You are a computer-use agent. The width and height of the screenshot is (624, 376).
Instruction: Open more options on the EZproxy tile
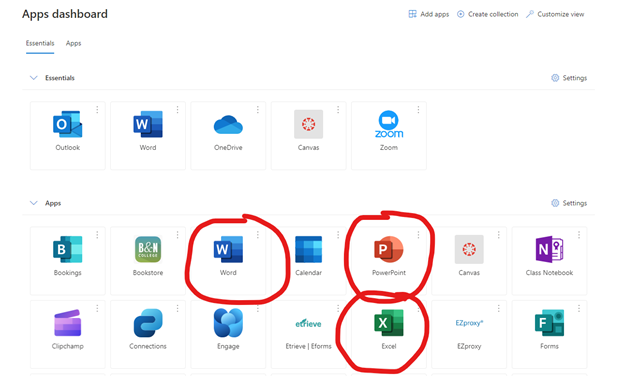coord(499,308)
